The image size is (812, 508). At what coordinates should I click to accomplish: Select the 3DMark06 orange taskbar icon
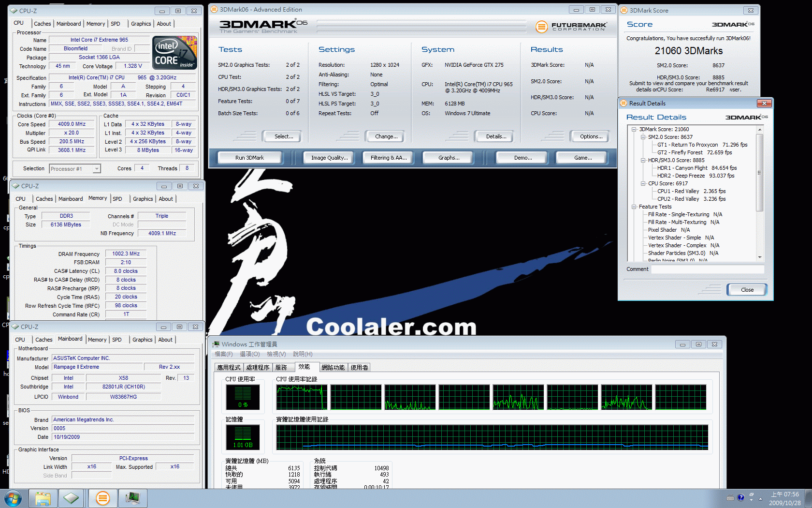click(x=102, y=498)
